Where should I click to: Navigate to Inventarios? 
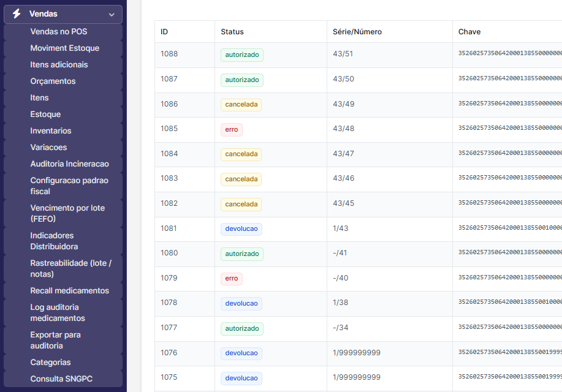click(x=51, y=130)
